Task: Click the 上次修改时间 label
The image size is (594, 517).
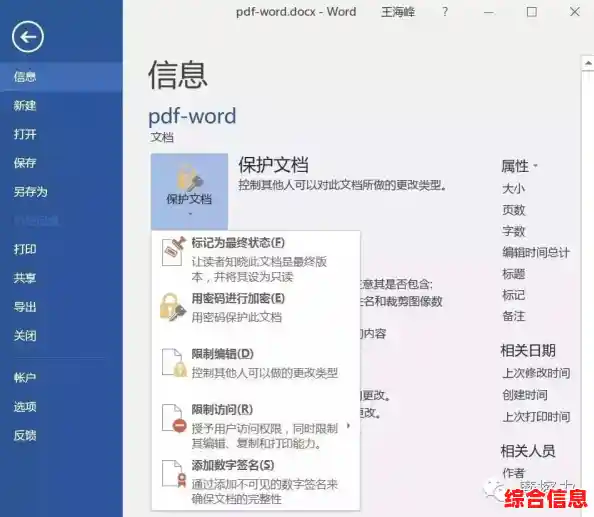Action: pos(536,373)
